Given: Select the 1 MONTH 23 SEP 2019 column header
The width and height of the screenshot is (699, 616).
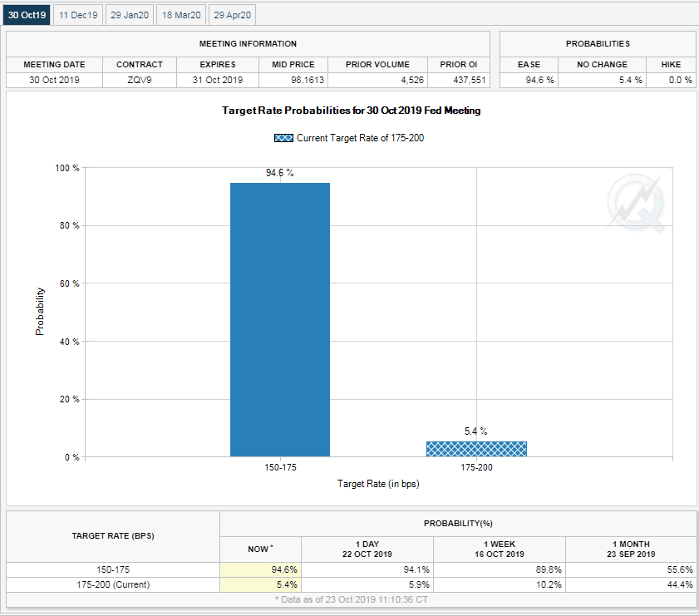Looking at the screenshot, I should coord(631,549).
